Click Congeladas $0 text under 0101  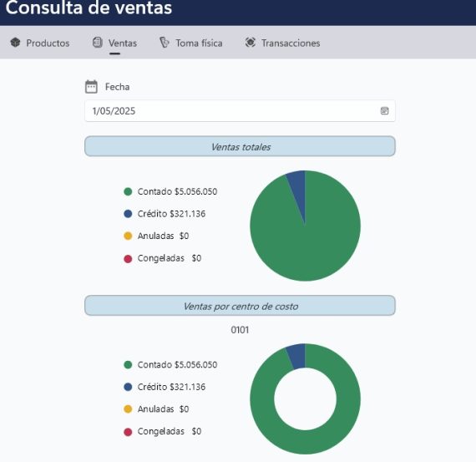[170, 432]
